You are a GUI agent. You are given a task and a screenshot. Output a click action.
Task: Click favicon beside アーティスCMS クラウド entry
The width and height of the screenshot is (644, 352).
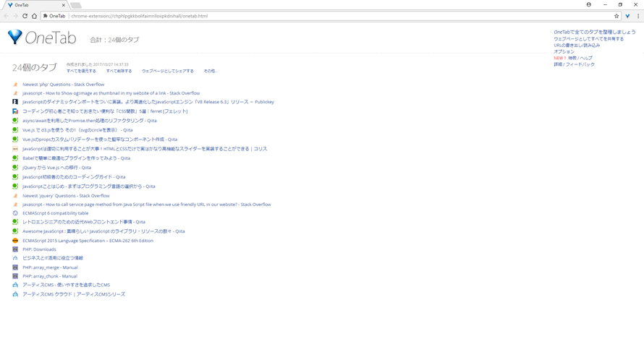point(15,294)
